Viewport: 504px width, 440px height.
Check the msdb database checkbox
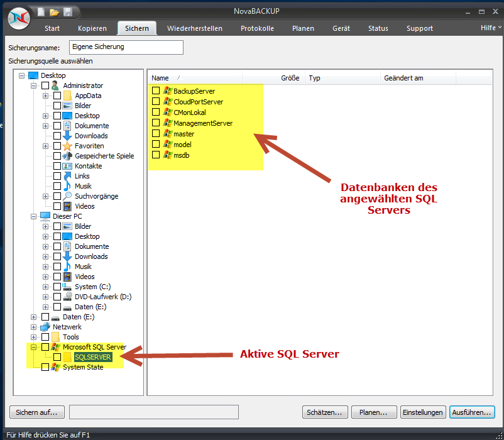[x=156, y=155]
